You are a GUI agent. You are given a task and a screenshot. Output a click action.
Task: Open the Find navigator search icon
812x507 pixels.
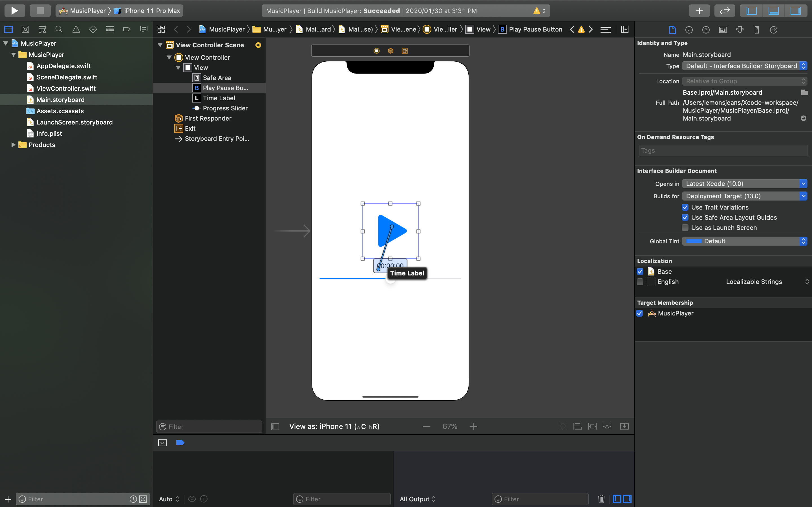(x=59, y=30)
